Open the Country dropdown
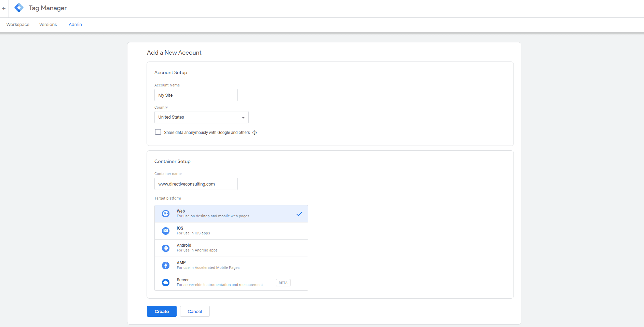This screenshot has width=644, height=327. coord(202,117)
